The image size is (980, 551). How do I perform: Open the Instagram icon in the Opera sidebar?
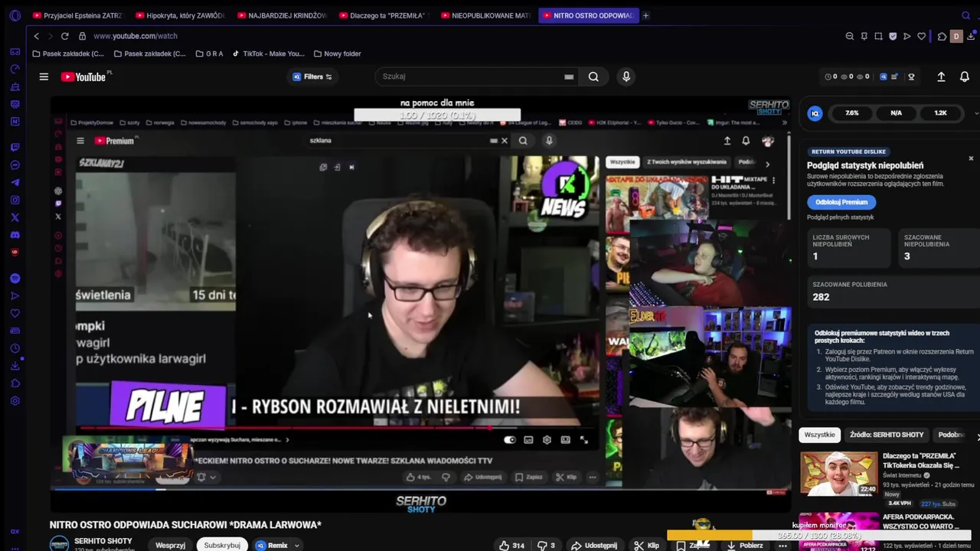[x=15, y=201]
